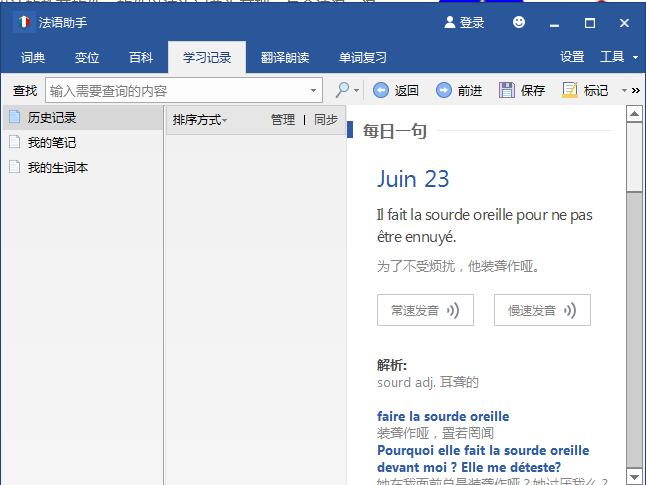This screenshot has width=646, height=485.
Task: Click the vertical scrollbar down arrow
Action: tap(634, 475)
